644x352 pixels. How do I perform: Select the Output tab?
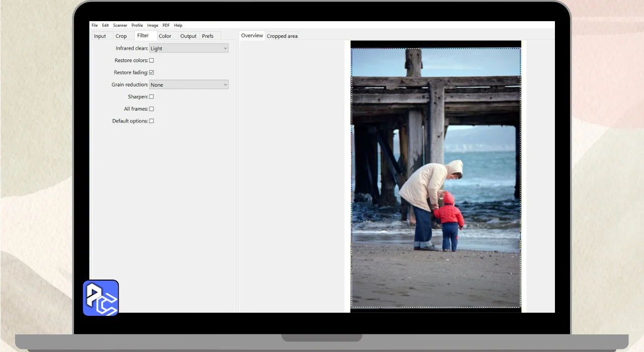click(188, 36)
